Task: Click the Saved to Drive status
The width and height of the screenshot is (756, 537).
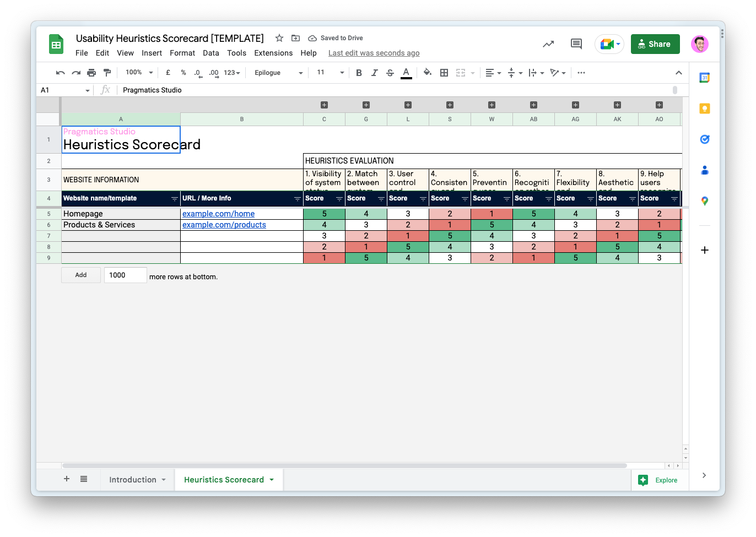Action: 336,38
